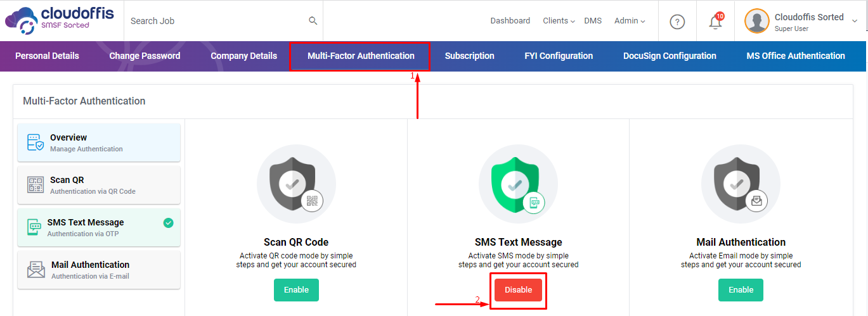Image resolution: width=868 pixels, height=316 pixels.
Task: Click the Cloudoffis SMSF Sorted logo
Action: tap(59, 20)
